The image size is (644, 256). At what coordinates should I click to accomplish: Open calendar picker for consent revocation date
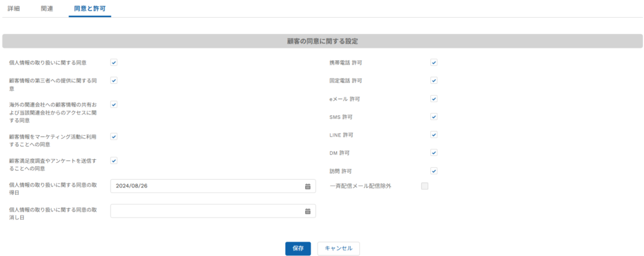pyautogui.click(x=308, y=211)
